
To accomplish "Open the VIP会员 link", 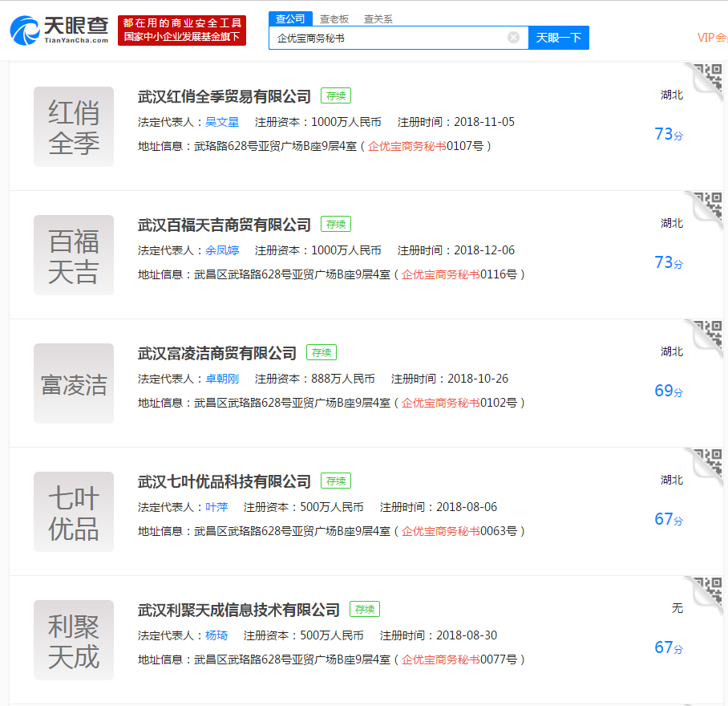I will pos(712,38).
